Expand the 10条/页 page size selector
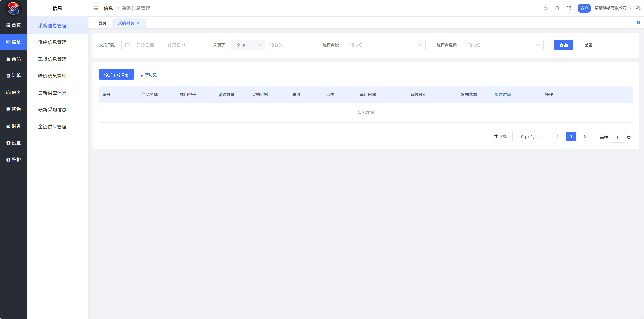 pyautogui.click(x=529, y=137)
